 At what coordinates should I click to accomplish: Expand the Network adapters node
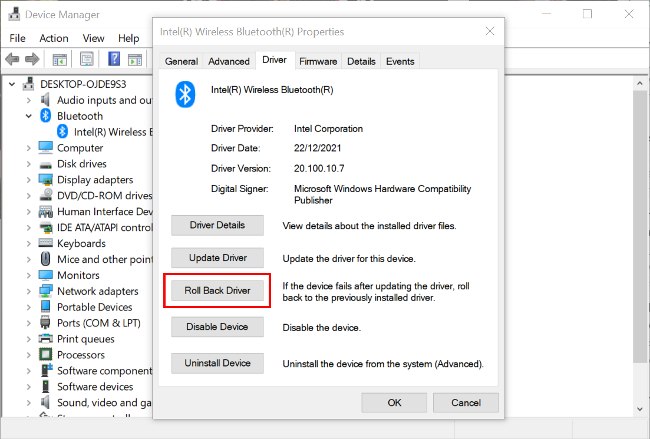click(x=29, y=291)
